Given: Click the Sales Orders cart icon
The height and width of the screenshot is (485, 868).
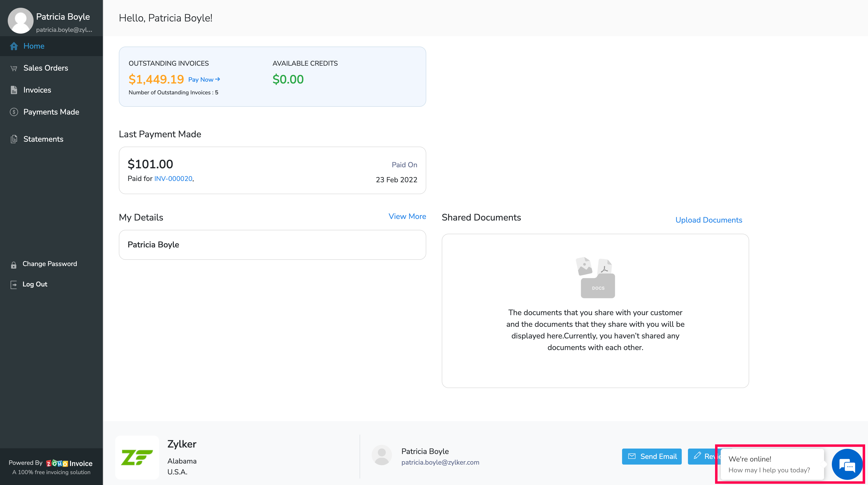Looking at the screenshot, I should click(14, 68).
